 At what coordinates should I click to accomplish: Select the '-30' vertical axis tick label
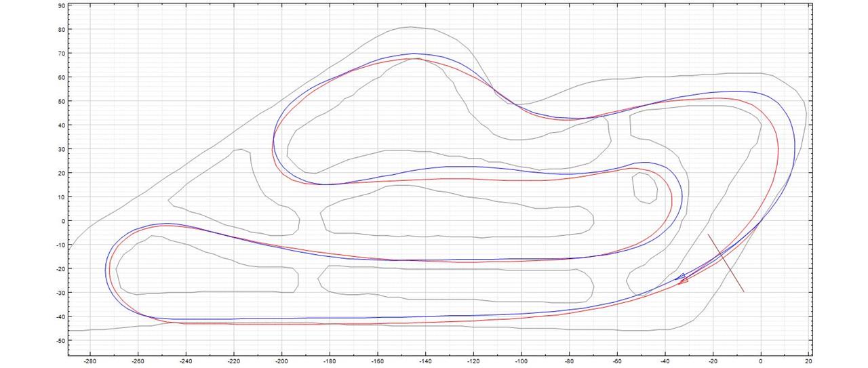(x=60, y=293)
